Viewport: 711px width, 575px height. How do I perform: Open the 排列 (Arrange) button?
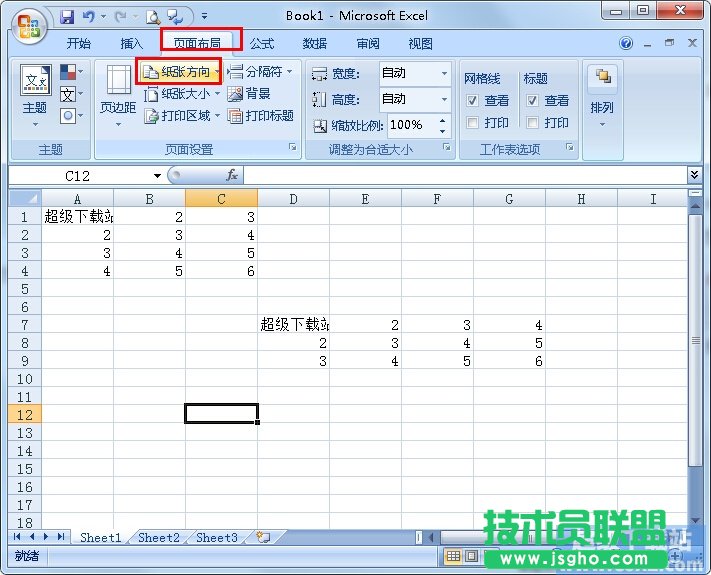tap(602, 95)
